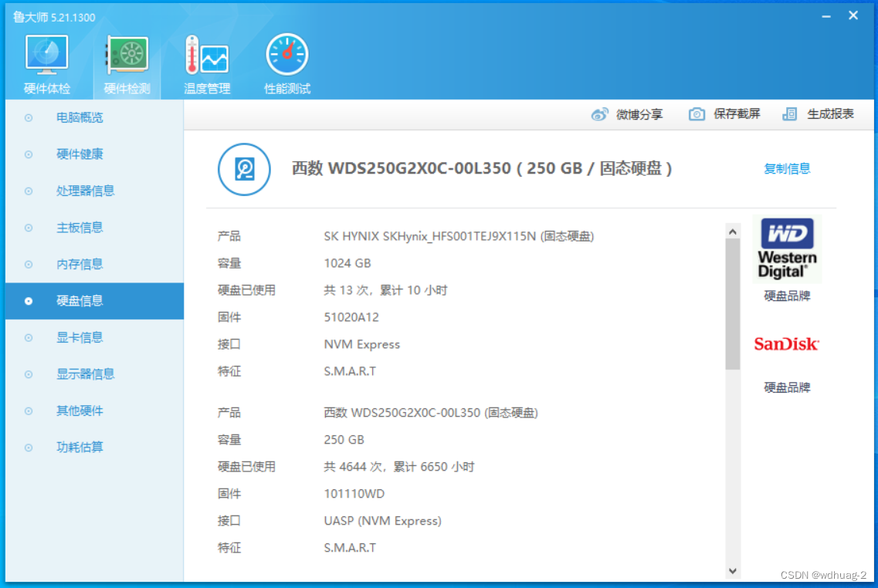Screen dimensions: 878x588
Task: Click the firmware value 51020A12
Action: [351, 317]
